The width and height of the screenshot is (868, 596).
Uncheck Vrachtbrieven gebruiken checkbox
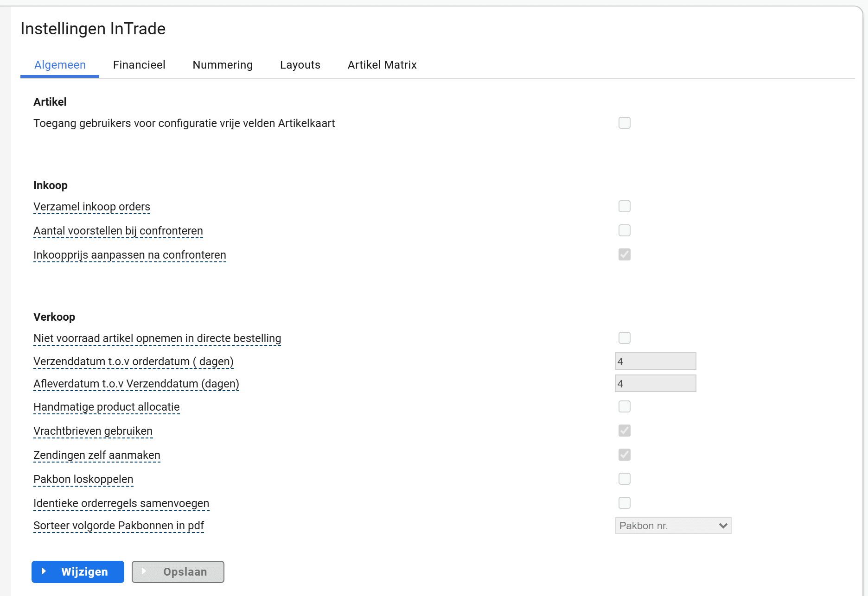pyautogui.click(x=625, y=431)
